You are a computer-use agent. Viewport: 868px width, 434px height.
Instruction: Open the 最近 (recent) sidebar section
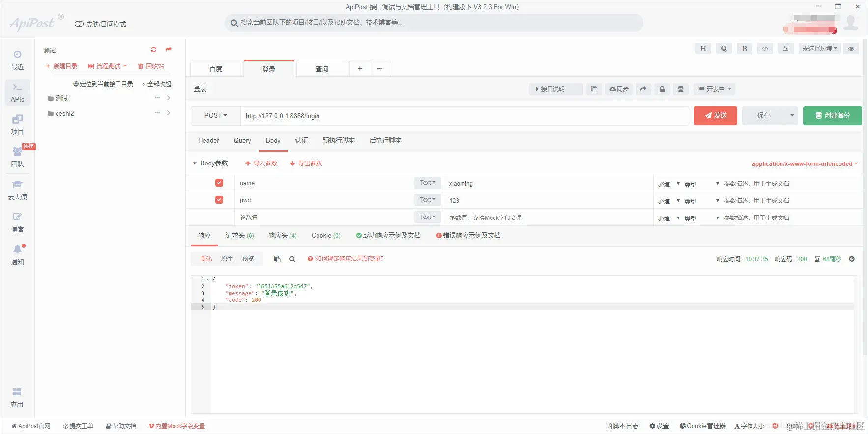17,60
